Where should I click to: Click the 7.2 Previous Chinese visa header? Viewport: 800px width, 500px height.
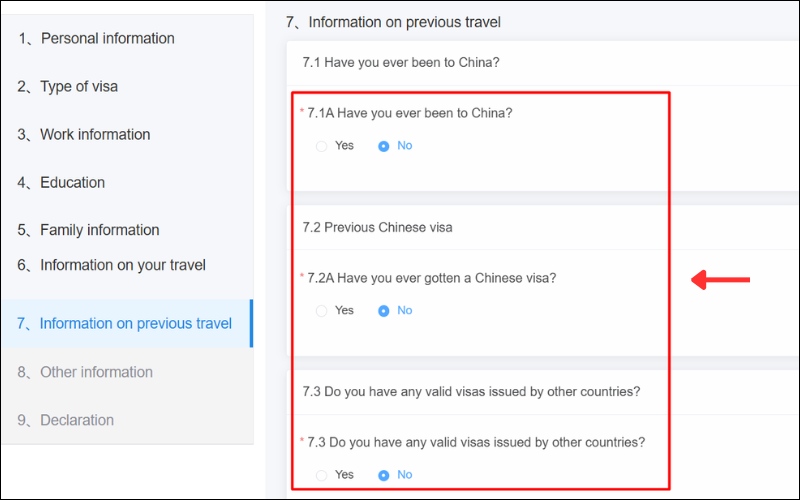[x=378, y=227]
